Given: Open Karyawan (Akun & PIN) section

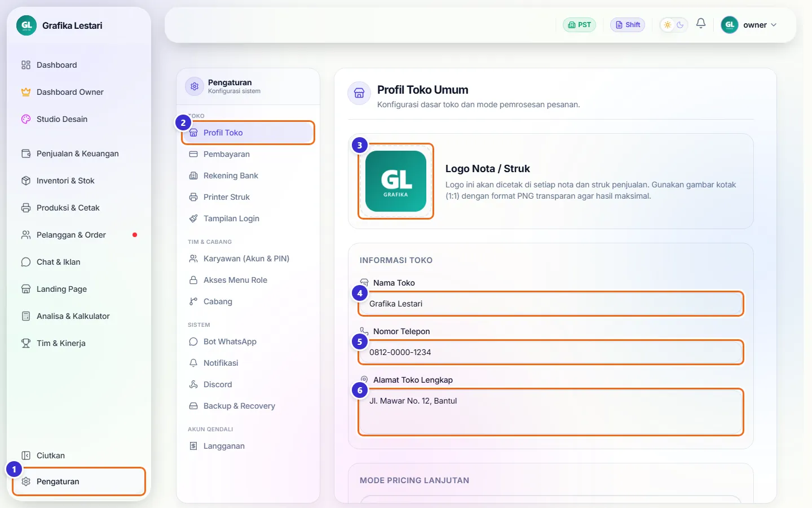Looking at the screenshot, I should [248, 259].
